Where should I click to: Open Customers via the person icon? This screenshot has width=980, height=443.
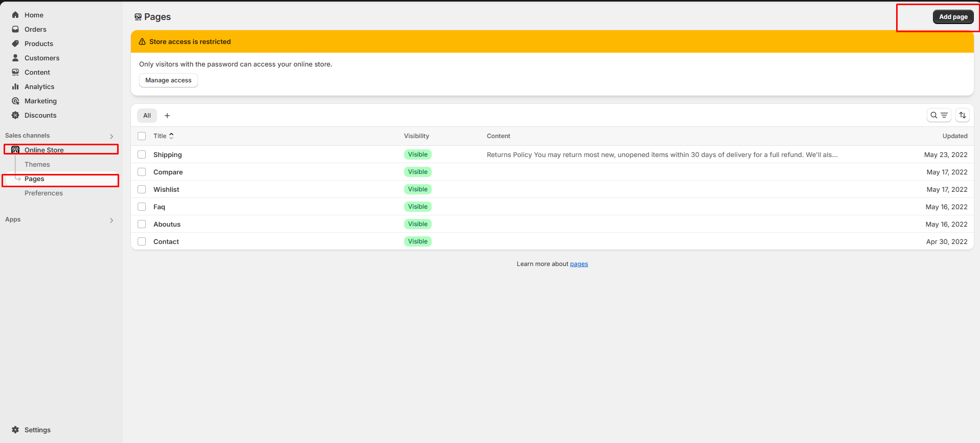coord(15,58)
